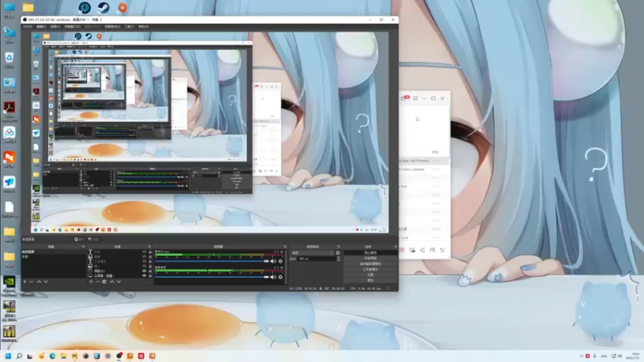Click Start Virtual Camera button

pyautogui.click(x=370, y=264)
